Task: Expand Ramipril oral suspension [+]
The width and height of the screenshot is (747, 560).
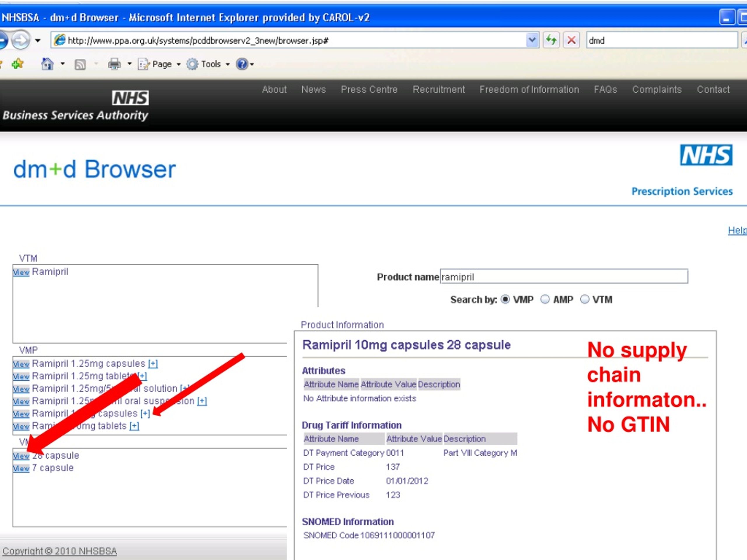Action: tap(202, 401)
